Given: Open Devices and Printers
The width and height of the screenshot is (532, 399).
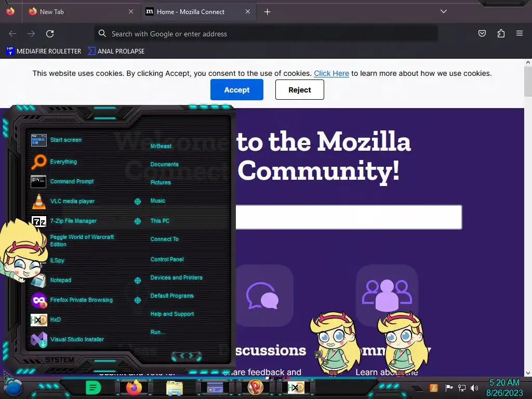Looking at the screenshot, I should click(176, 278).
